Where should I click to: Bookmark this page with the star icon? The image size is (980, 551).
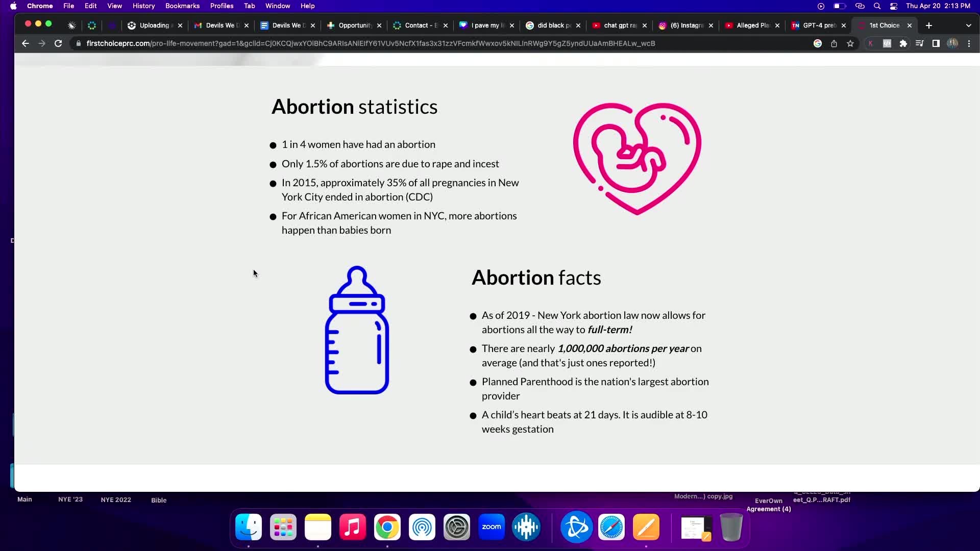851,44
